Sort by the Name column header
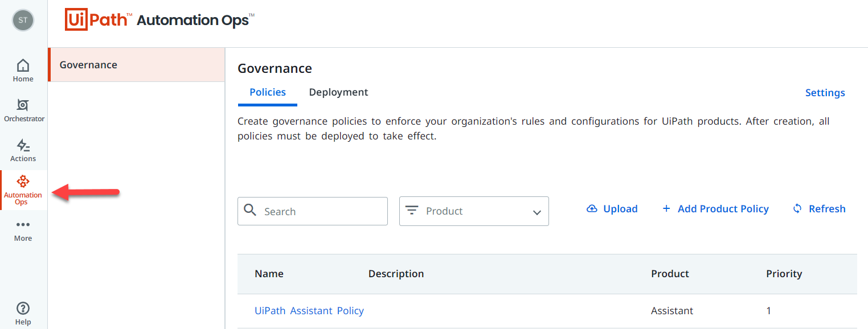Screen dimensions: 868x329 [x=269, y=274]
